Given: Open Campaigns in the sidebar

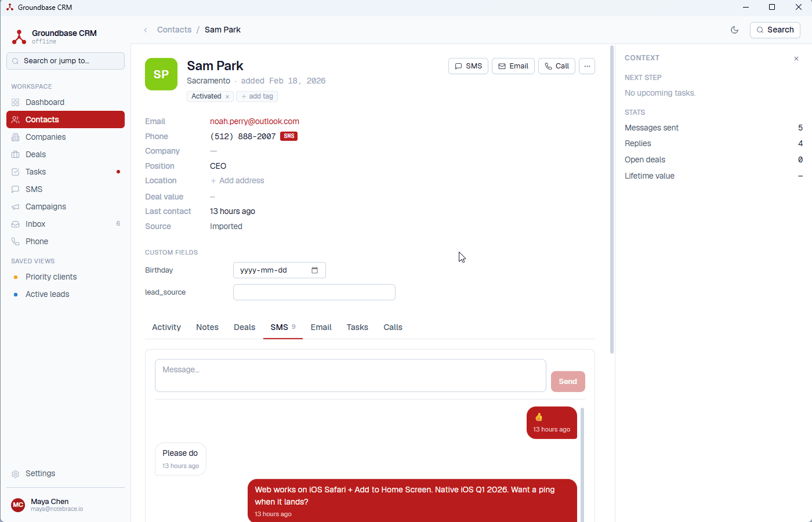Looking at the screenshot, I should click(66, 206).
